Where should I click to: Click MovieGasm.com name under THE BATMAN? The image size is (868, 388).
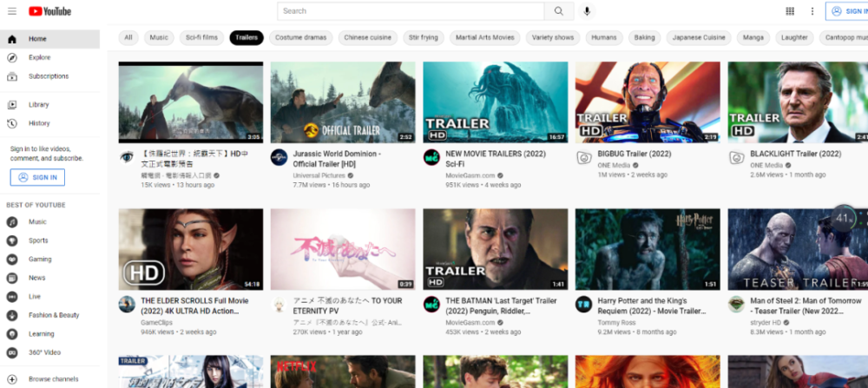coord(470,322)
